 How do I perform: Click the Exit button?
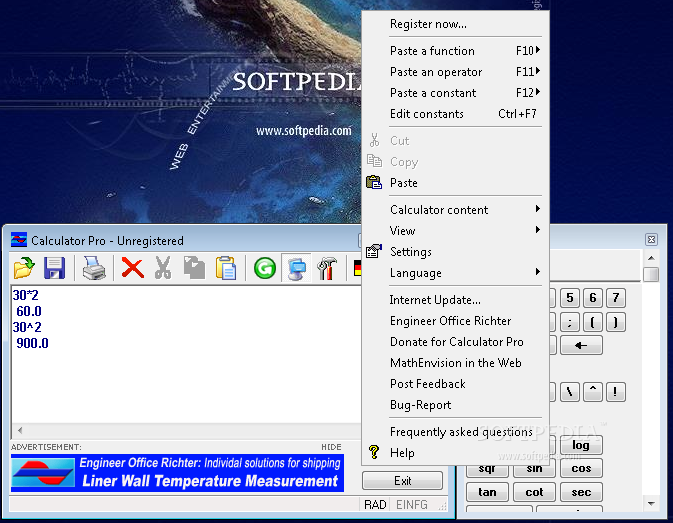(403, 481)
